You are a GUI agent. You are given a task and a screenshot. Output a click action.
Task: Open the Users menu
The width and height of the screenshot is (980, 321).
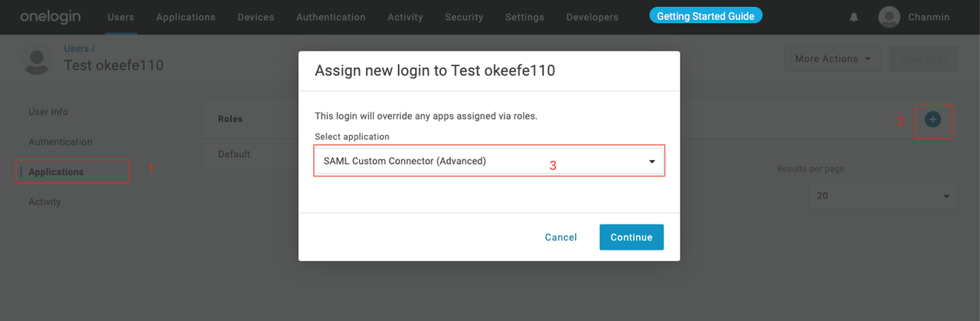(x=120, y=17)
